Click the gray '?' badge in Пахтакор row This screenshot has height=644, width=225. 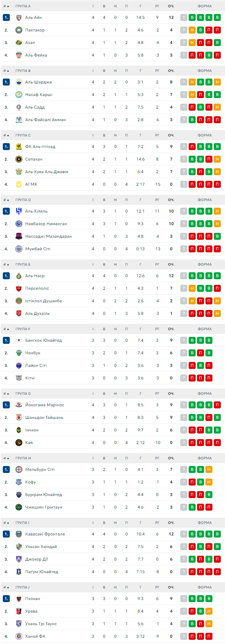click(183, 30)
